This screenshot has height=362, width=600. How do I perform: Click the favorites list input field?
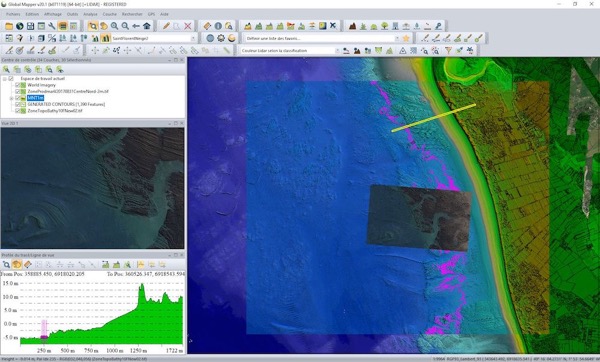321,38
